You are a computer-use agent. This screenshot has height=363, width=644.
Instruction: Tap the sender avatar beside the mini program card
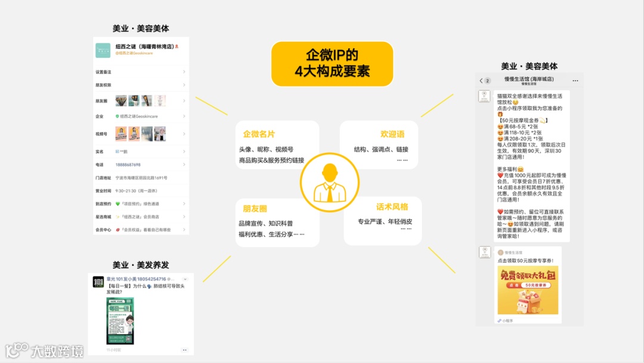click(x=485, y=252)
